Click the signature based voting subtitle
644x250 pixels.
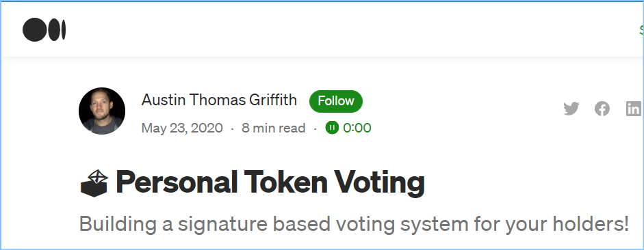(x=354, y=225)
